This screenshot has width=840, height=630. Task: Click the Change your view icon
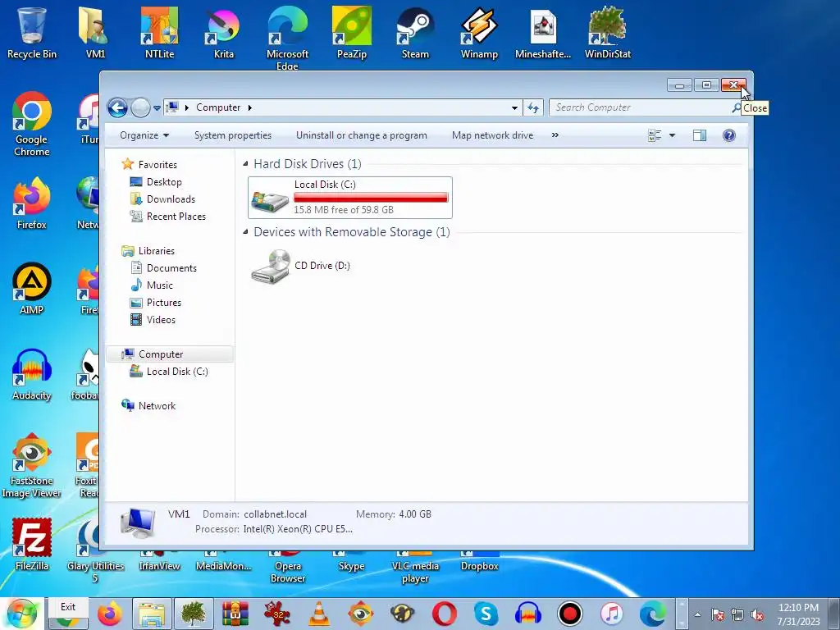tap(654, 135)
